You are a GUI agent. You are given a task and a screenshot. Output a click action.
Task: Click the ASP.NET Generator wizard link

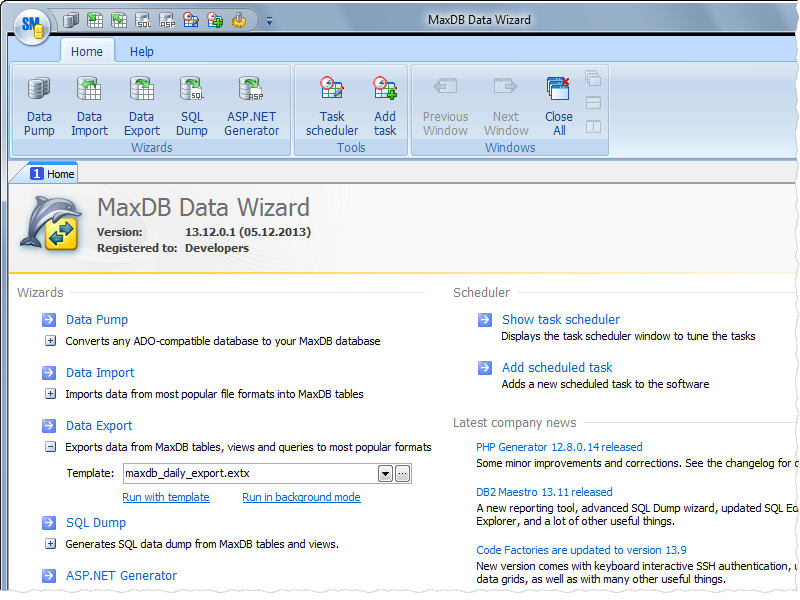[121, 576]
